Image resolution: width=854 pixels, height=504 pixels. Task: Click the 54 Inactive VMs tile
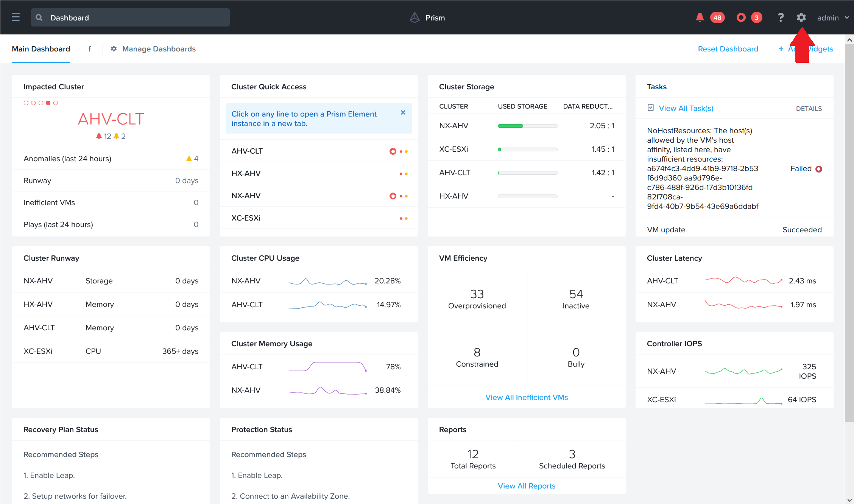coord(576,298)
